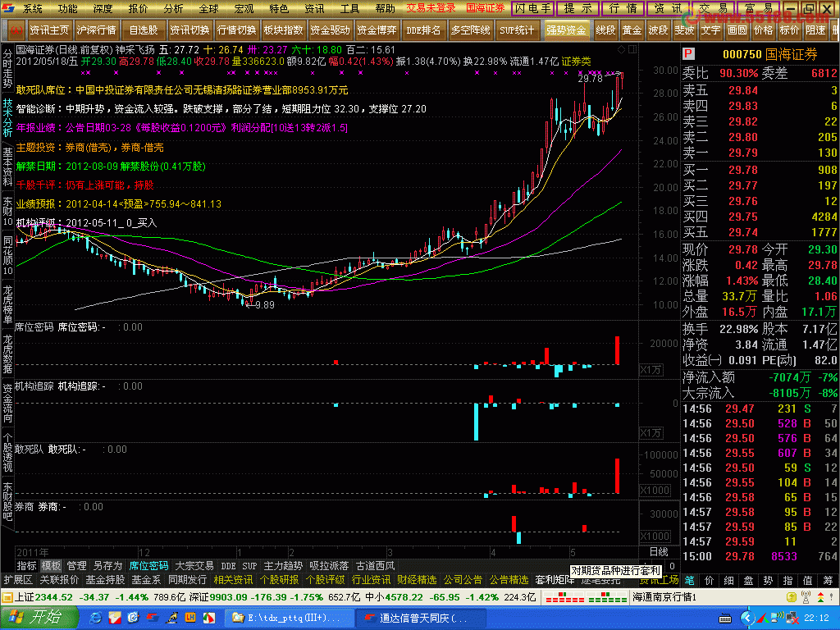
Task: Open the 帮助 menu
Action: pos(385,8)
